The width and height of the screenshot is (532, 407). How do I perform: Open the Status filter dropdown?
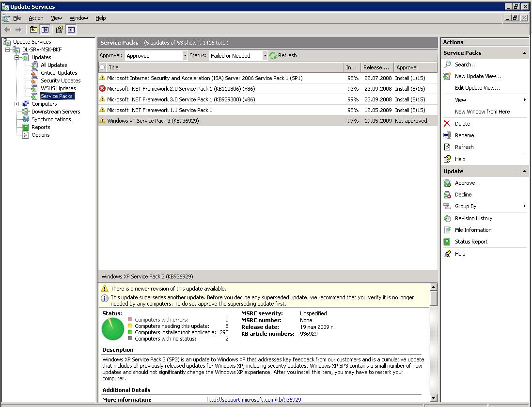coord(265,56)
